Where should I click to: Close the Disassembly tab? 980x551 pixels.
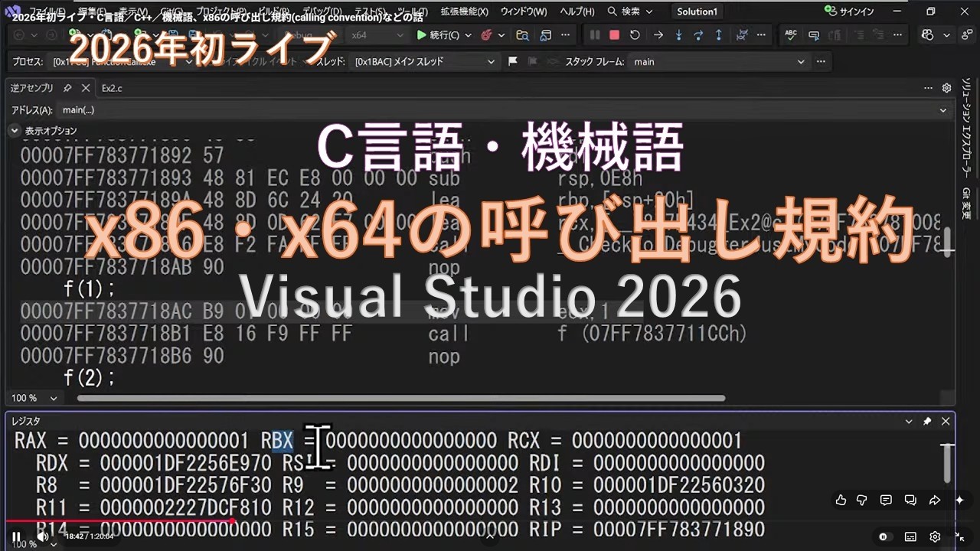(x=84, y=88)
